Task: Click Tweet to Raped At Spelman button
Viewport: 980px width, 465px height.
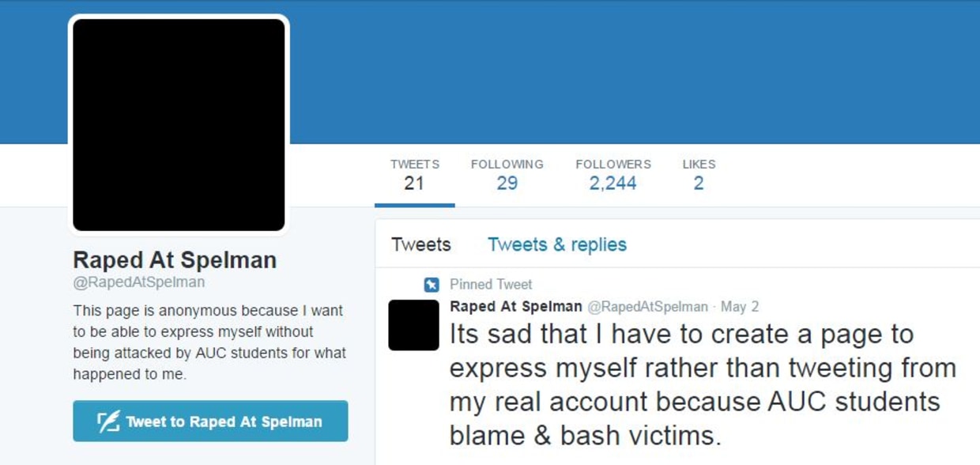Action: 210,421
